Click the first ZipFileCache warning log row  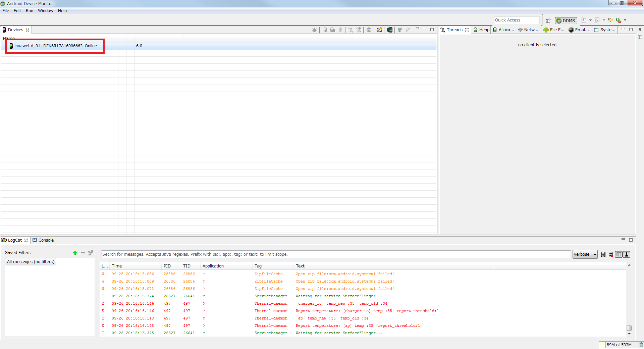point(363,274)
